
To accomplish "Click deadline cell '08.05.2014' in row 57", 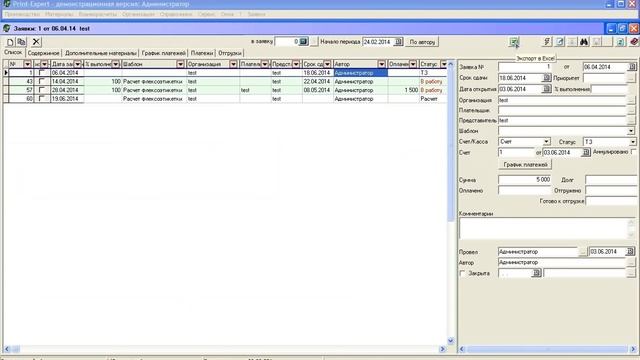I will pyautogui.click(x=317, y=90).
